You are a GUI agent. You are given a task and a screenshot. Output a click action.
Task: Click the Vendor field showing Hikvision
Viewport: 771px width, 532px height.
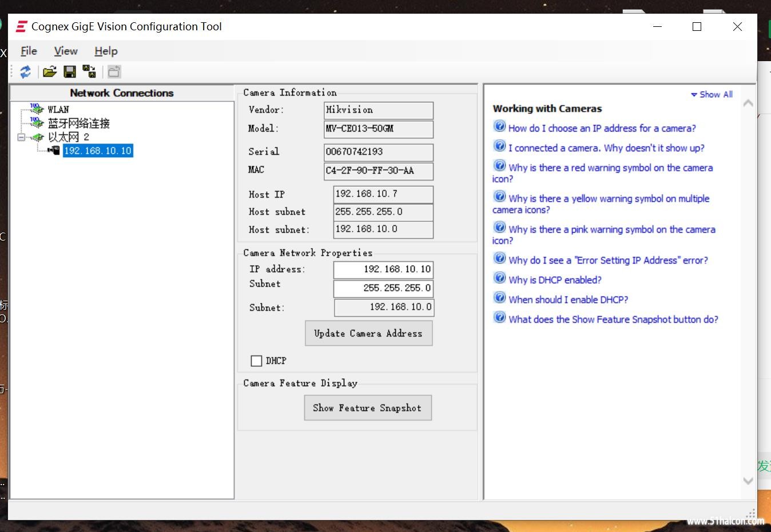[379, 110]
